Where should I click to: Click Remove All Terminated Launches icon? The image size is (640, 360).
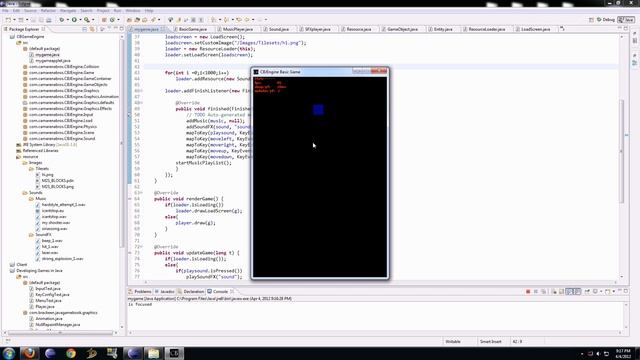(543, 291)
